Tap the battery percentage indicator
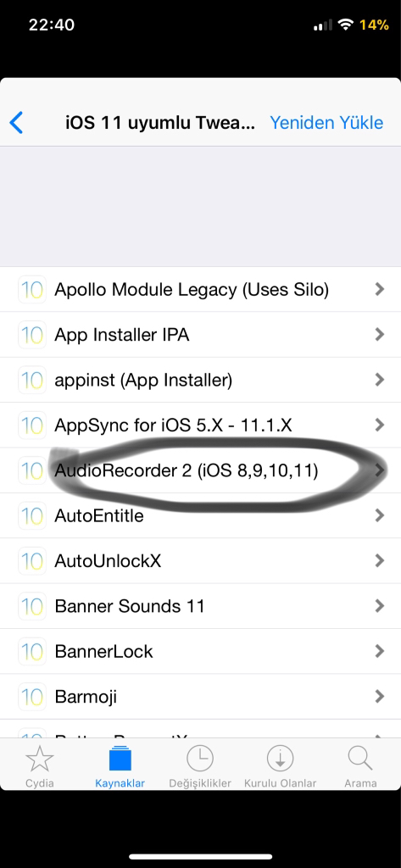The width and height of the screenshot is (401, 868). point(374,25)
